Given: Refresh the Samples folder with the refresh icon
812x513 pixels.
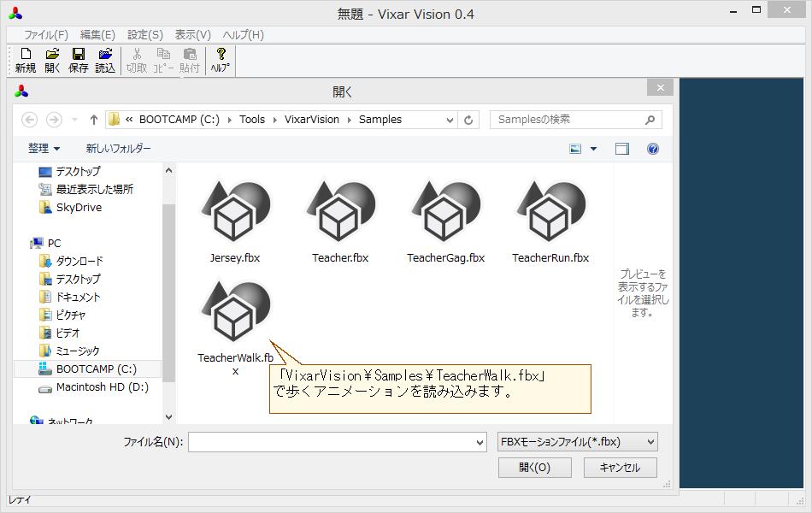Looking at the screenshot, I should click(x=468, y=120).
